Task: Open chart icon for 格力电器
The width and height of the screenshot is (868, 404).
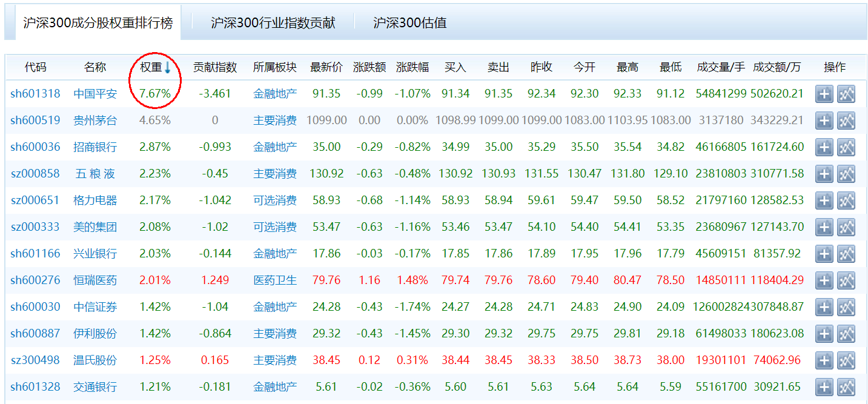Action: tap(846, 200)
